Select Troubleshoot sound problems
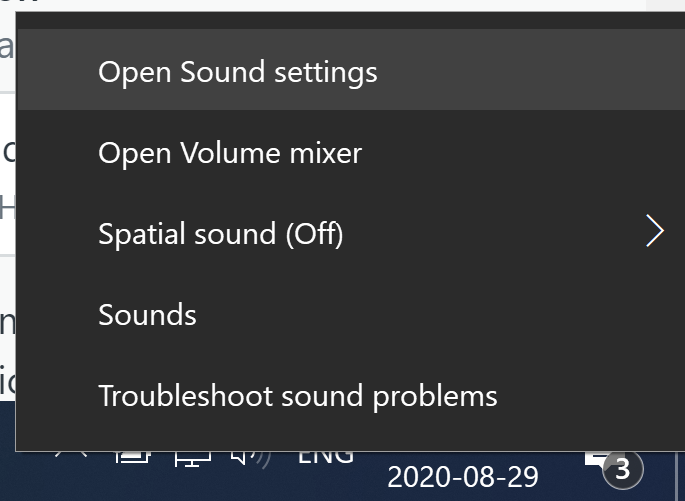 [298, 395]
